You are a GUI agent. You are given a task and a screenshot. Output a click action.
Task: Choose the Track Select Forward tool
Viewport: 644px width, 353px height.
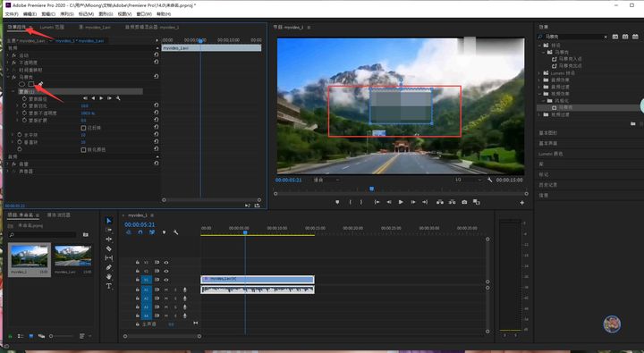tap(109, 230)
